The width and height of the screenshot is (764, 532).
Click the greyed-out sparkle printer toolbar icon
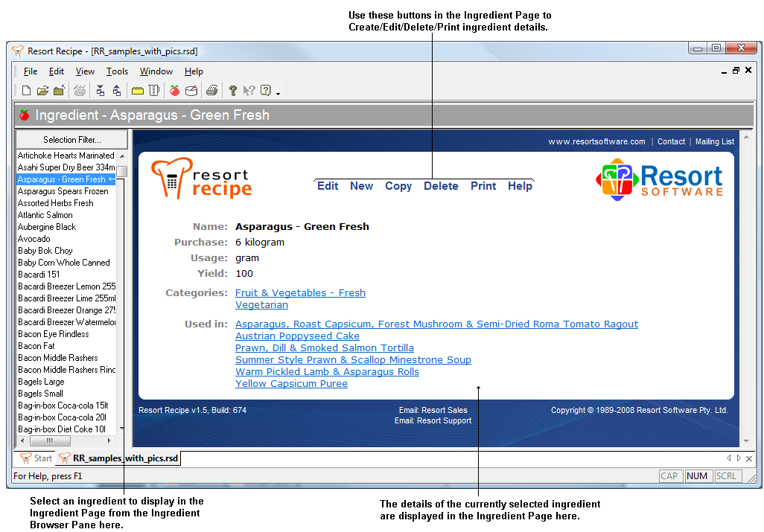[x=80, y=91]
